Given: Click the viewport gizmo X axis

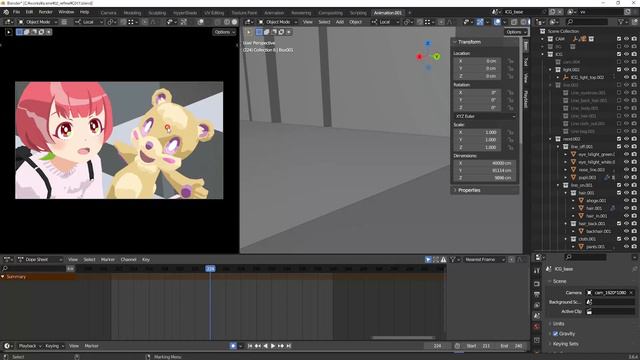Looking at the screenshot, I should [419, 57].
